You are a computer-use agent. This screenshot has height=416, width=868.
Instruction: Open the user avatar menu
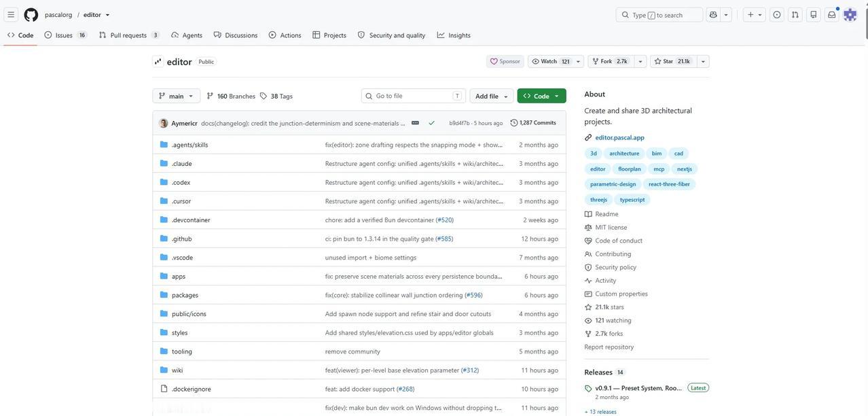click(x=850, y=15)
